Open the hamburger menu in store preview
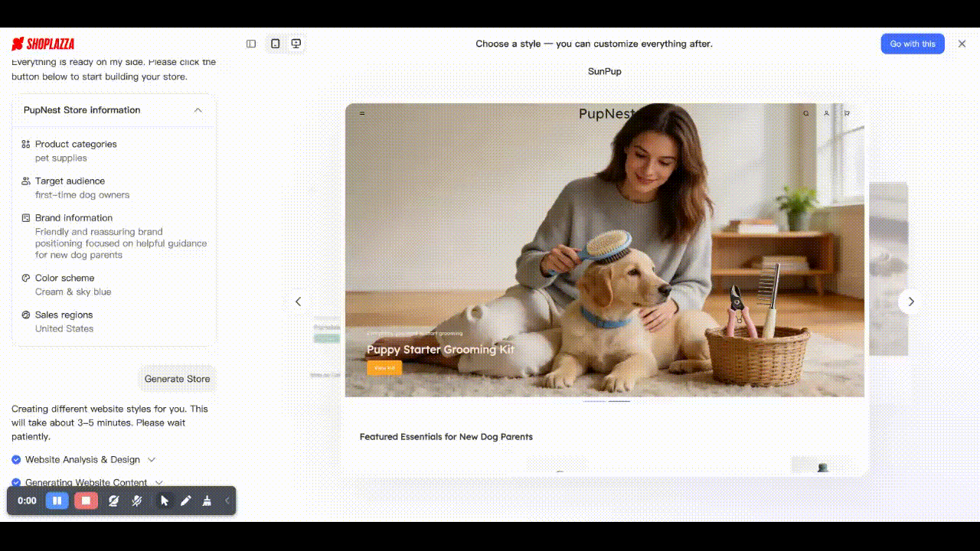The image size is (980, 551). 361,112
